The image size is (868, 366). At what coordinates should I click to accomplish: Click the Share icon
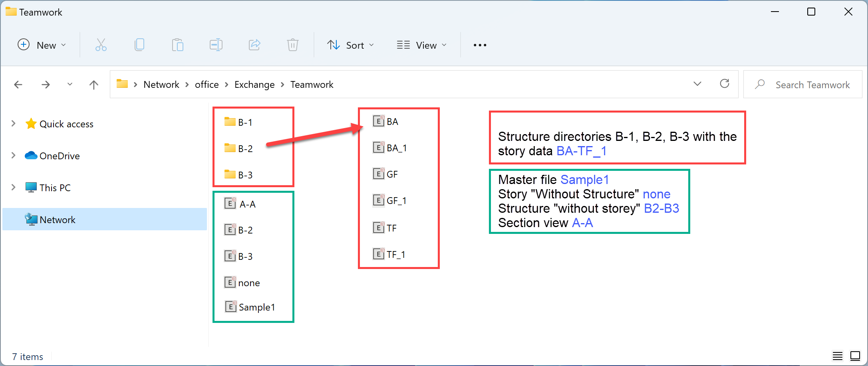(x=254, y=45)
